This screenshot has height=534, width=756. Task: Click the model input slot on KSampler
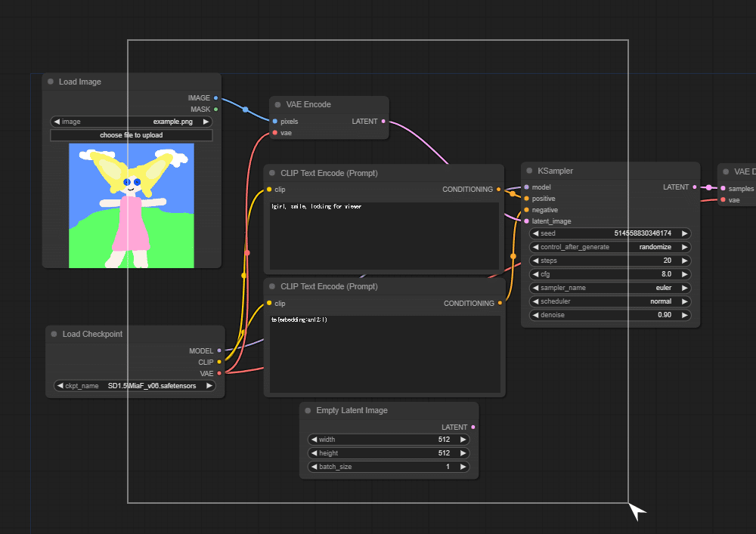pyautogui.click(x=526, y=187)
